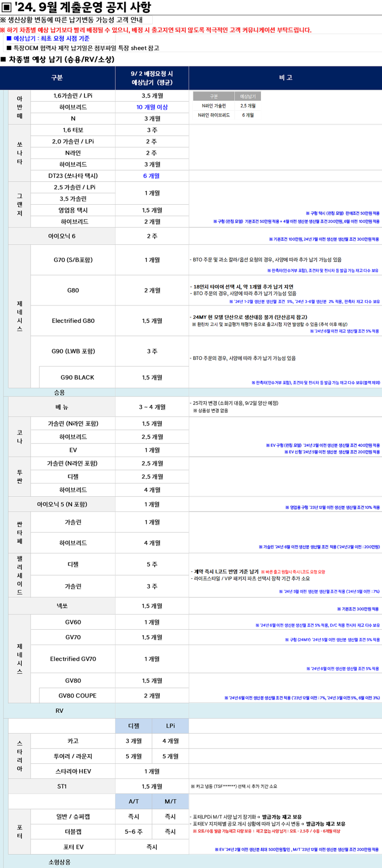This screenshot has width=382, height=868.
Task: Select the 차종별 예상 납기 (승용/RV/소상) heading
Action: [x=57, y=59]
